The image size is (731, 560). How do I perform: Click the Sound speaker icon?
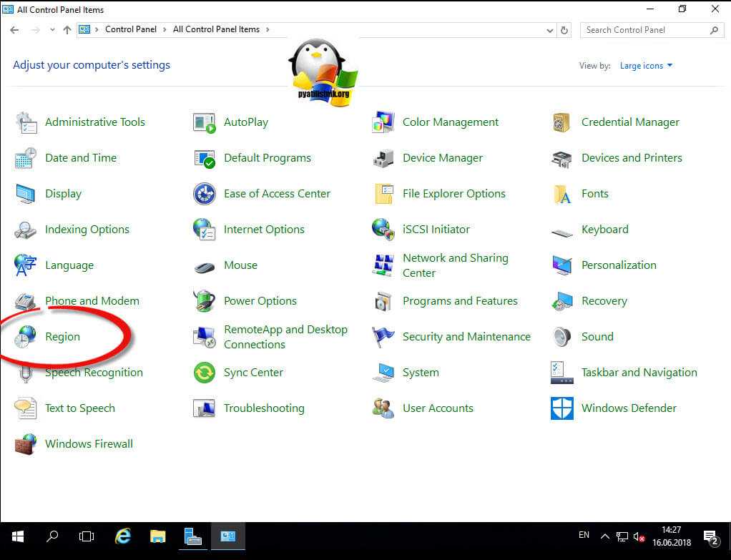[562, 337]
